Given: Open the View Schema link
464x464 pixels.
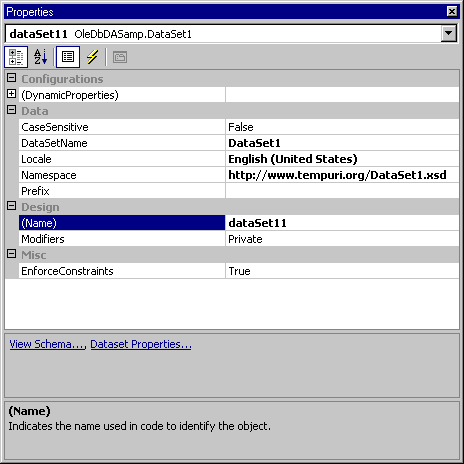Looking at the screenshot, I should click(47, 344).
